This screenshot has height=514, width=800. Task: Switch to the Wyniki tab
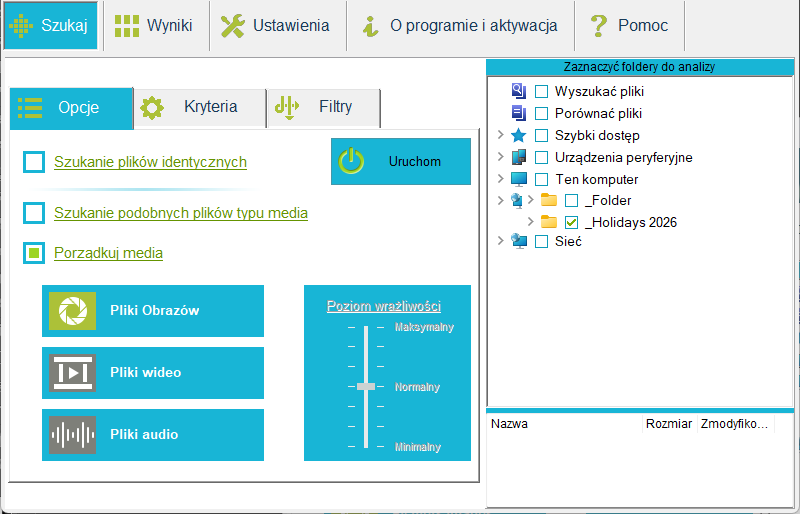[156, 26]
